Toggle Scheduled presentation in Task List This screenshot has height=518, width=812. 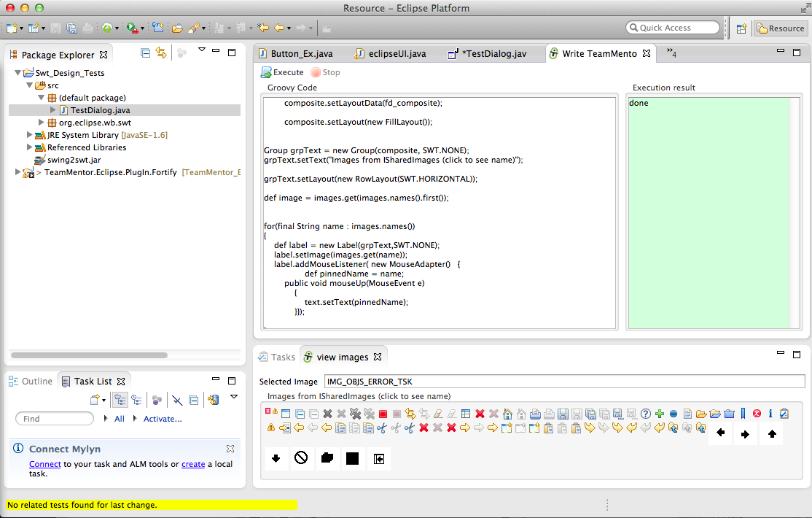[x=136, y=400]
